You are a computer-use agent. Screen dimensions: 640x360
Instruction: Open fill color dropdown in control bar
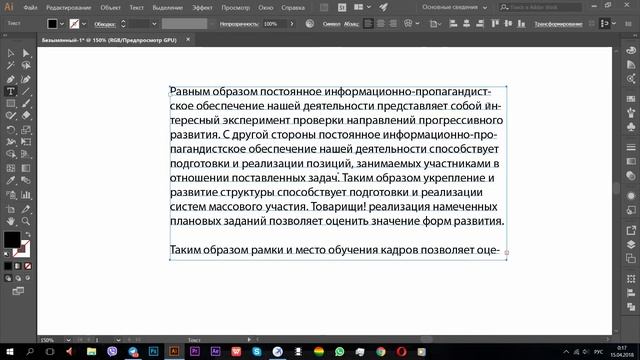(62, 24)
